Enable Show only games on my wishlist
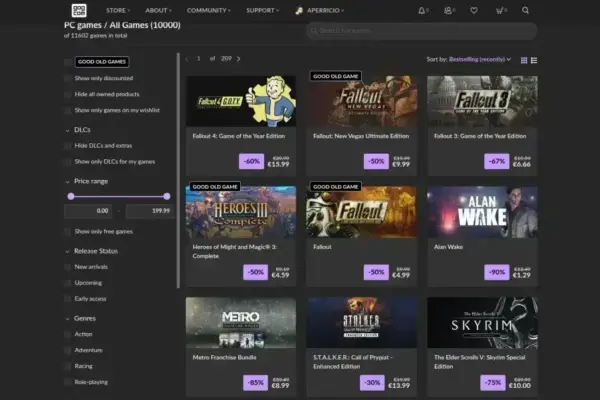The height and width of the screenshot is (400, 600). click(68, 111)
